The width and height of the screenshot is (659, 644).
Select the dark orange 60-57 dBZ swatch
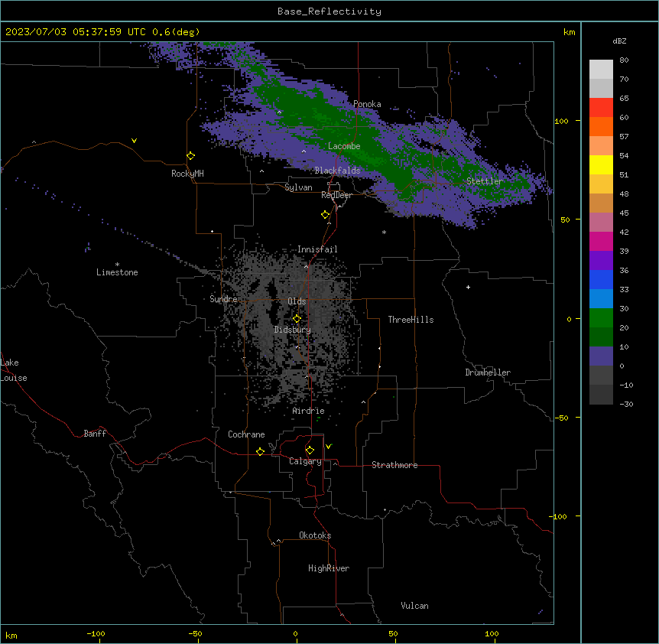[601, 126]
